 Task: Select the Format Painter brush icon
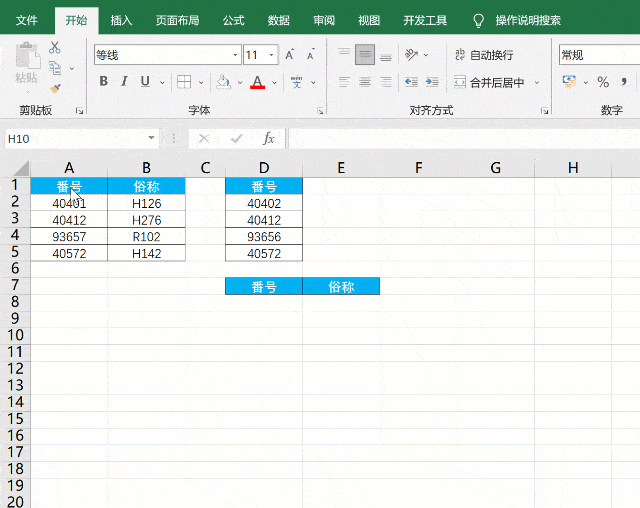click(x=55, y=88)
